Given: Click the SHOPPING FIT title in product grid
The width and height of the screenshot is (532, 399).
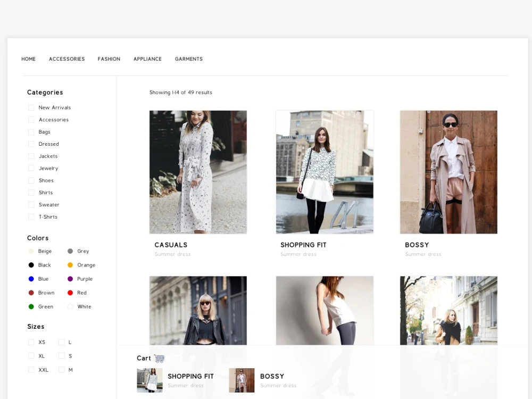Looking at the screenshot, I should tap(303, 245).
